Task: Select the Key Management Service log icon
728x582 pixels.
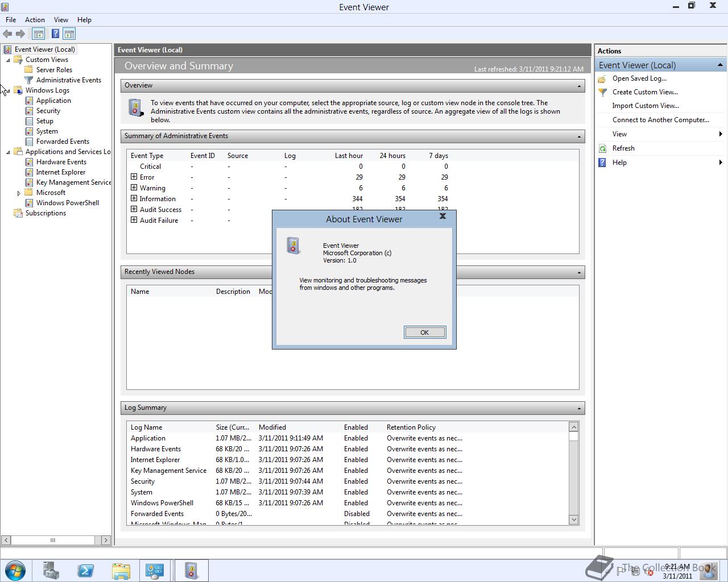Action: click(29, 182)
